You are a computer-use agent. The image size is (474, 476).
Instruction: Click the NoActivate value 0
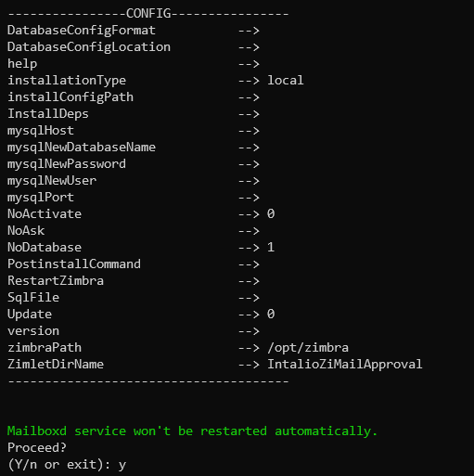271,213
